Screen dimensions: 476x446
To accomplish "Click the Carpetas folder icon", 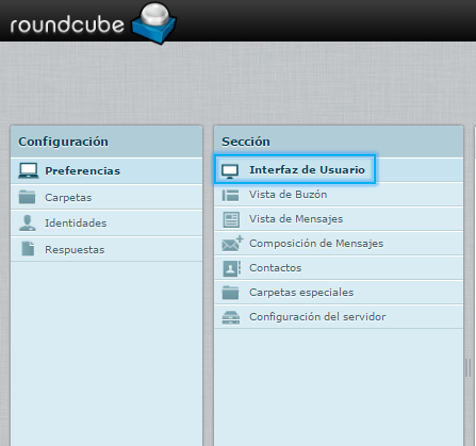I will click(x=27, y=197).
